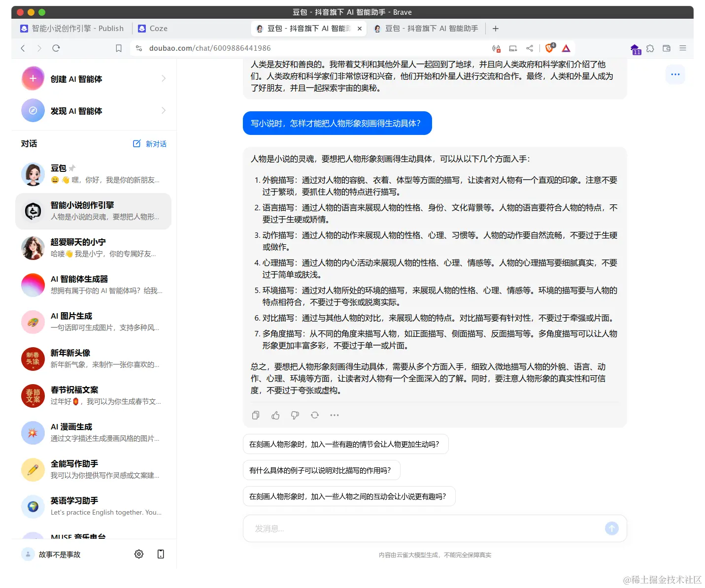705x588 pixels.
Task: Open Brave Rewards triangle icon
Action: click(x=566, y=48)
